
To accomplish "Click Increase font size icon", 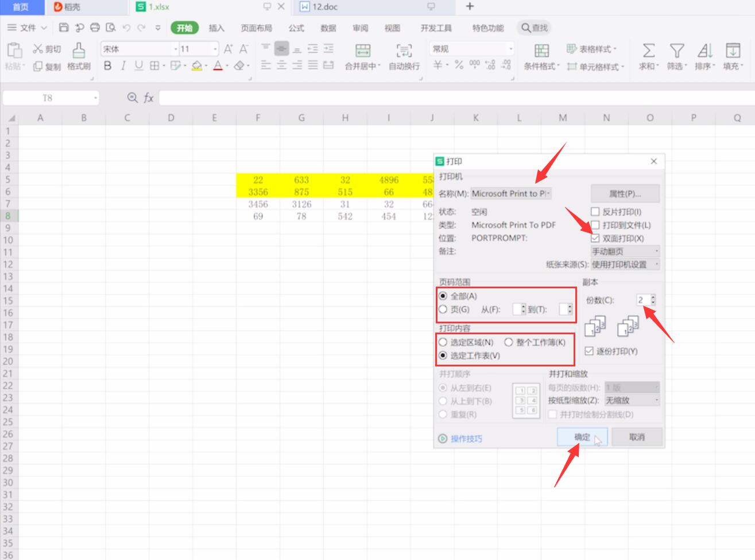I will (228, 49).
